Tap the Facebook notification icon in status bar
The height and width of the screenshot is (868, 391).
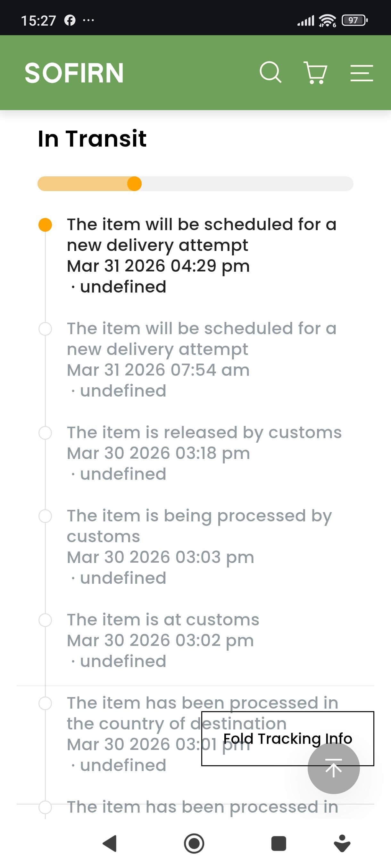click(70, 20)
